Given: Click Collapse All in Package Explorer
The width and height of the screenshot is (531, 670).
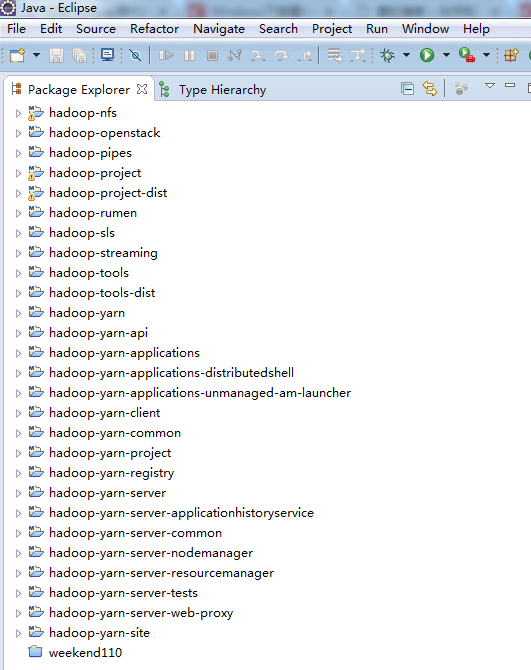Looking at the screenshot, I should [x=408, y=89].
